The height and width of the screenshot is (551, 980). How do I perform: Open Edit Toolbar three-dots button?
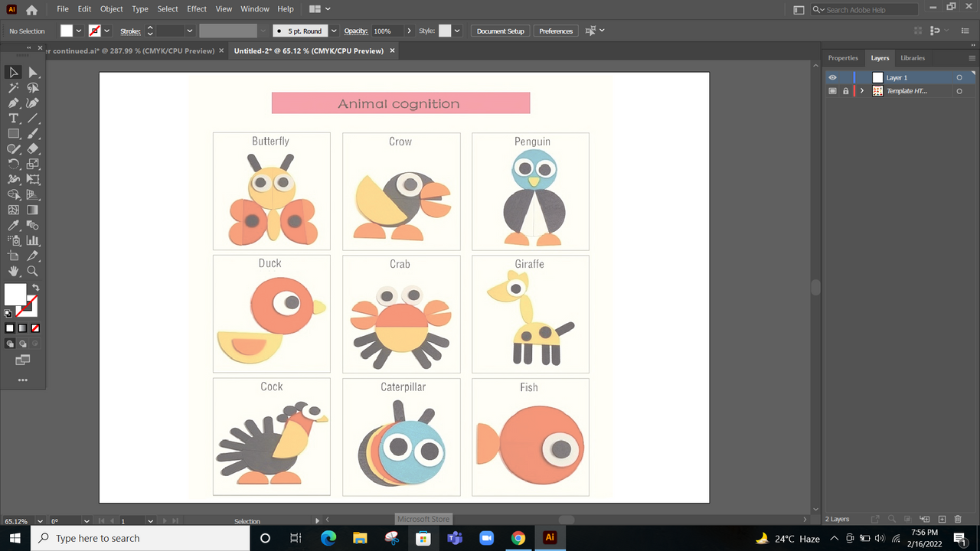[22, 380]
